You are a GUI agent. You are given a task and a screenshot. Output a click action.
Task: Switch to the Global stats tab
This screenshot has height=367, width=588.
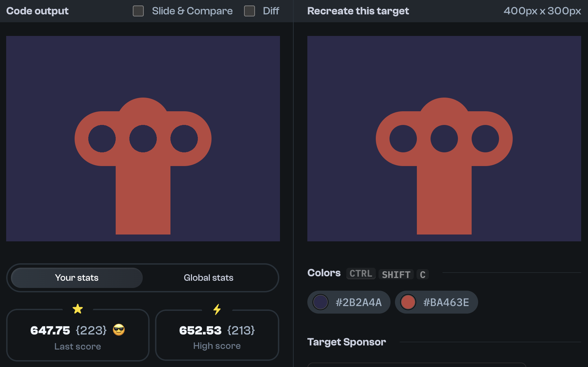point(208,278)
